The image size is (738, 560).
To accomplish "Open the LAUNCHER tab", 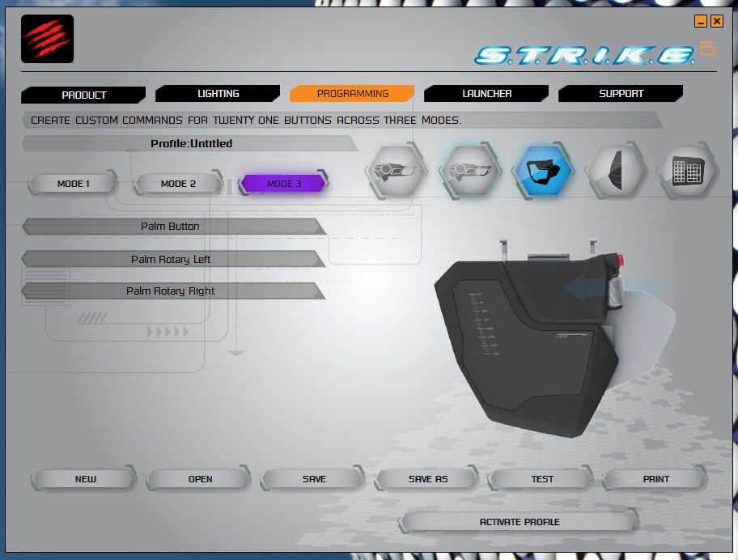I will point(486,94).
